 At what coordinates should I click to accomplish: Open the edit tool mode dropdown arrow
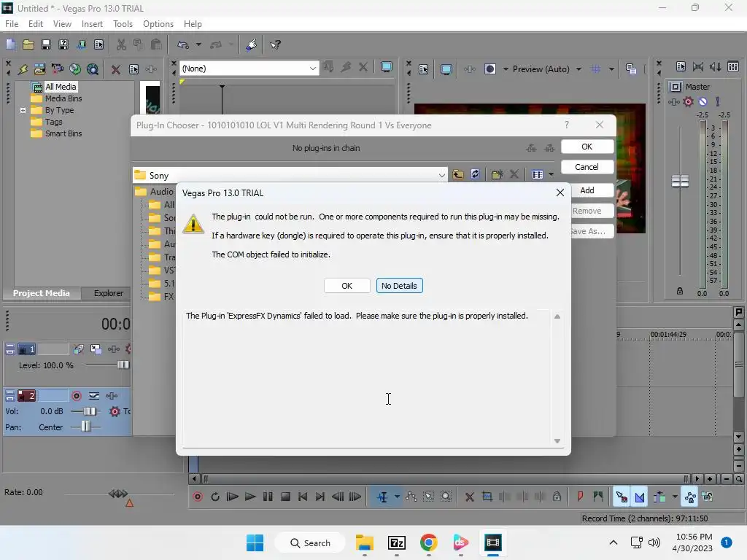tap(397, 497)
